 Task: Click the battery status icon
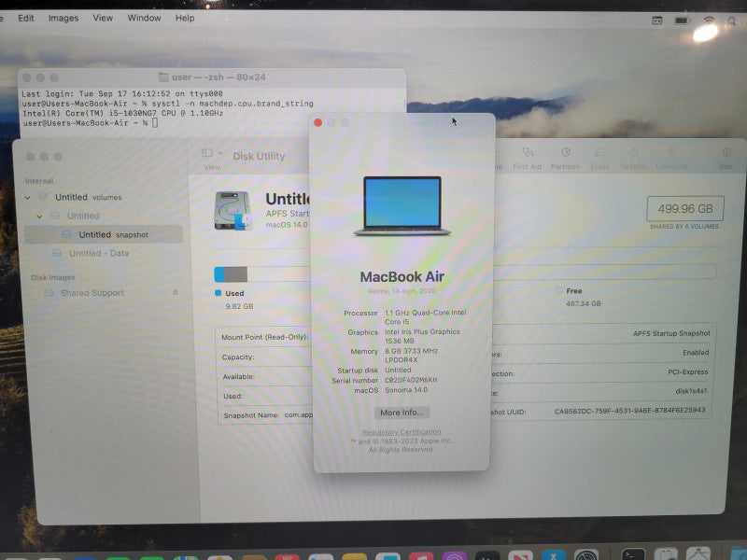pyautogui.click(x=683, y=21)
